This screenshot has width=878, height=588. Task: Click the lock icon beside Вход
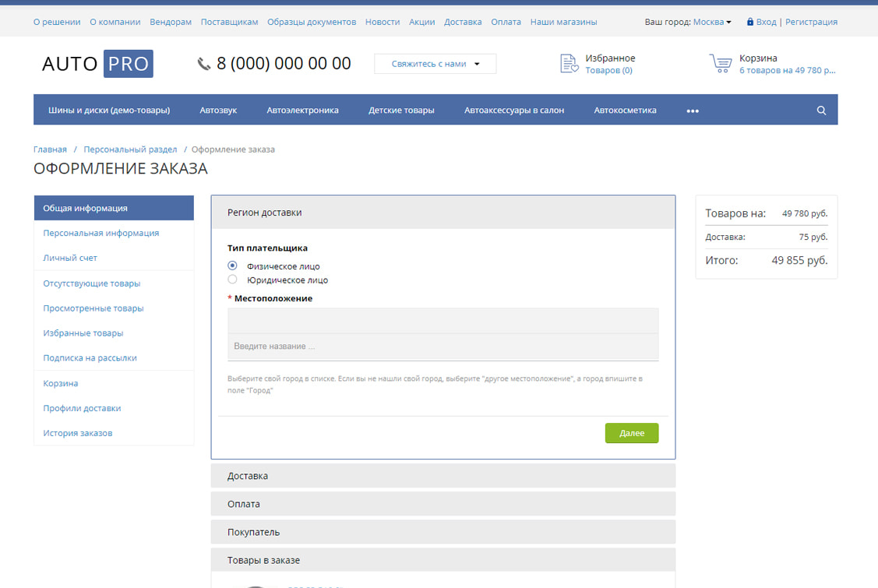(750, 22)
